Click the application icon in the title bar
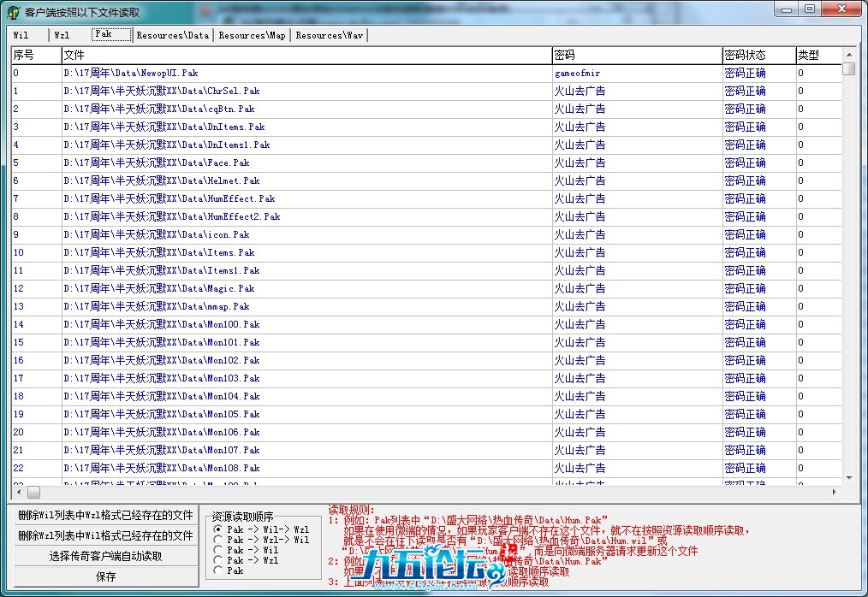868x597 pixels. pyautogui.click(x=13, y=13)
